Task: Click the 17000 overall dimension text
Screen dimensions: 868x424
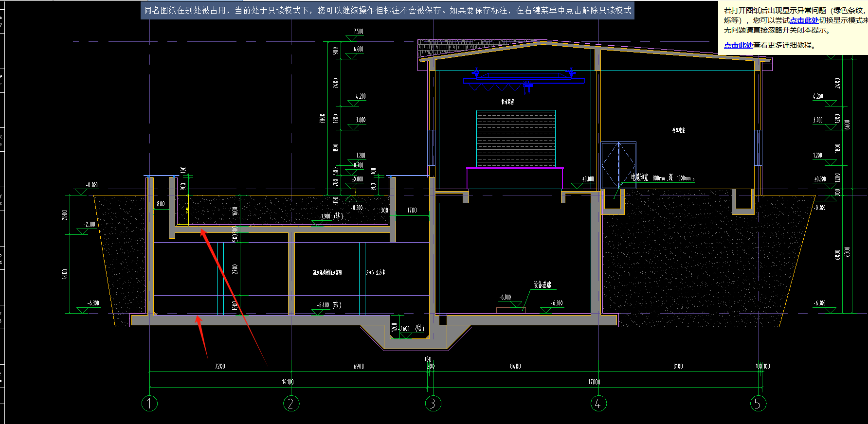Action: coord(594,382)
